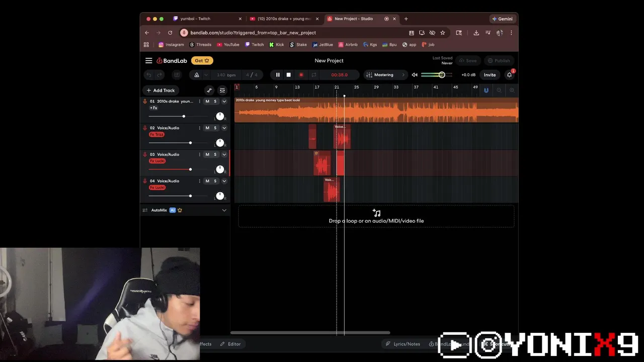Open Fx Trizz preset on track 02
644x362 pixels.
pyautogui.click(x=157, y=135)
